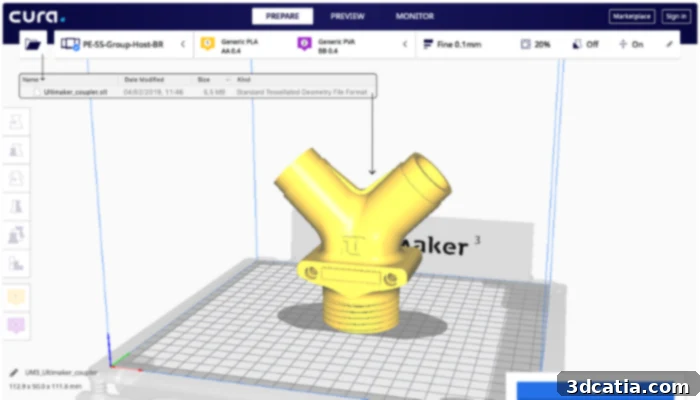Choose the purple extruder 2 button in sidebar
Screen dimensions: 700x400
pos(16,325)
